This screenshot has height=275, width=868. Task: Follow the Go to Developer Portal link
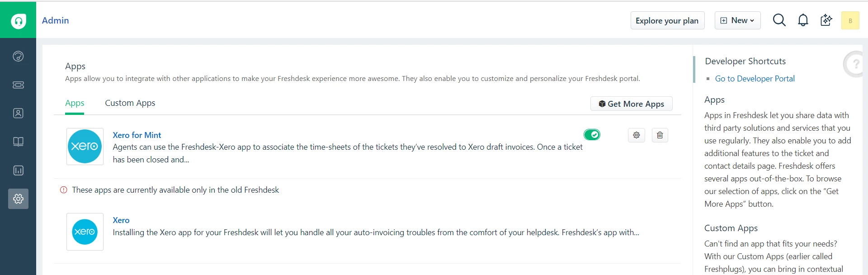[x=755, y=79]
